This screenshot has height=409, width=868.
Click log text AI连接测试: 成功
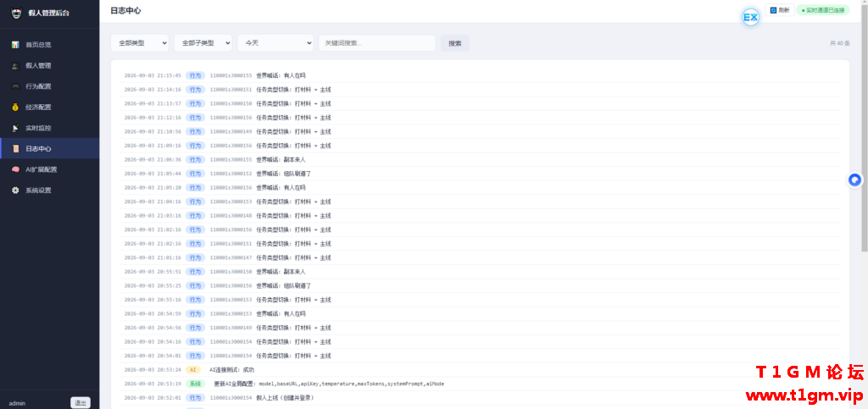(x=232, y=370)
